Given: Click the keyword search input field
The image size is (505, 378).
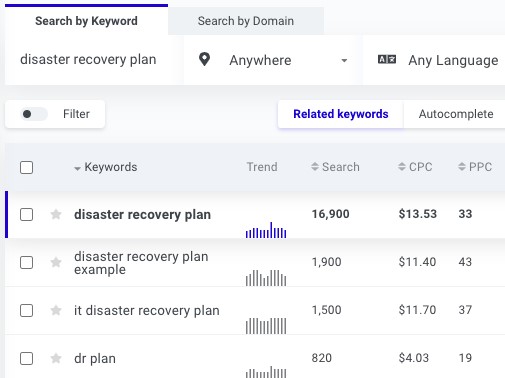Looking at the screenshot, I should [94, 60].
